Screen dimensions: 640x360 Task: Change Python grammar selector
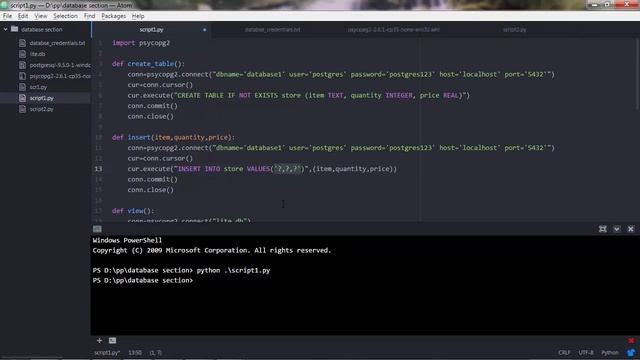610,353
